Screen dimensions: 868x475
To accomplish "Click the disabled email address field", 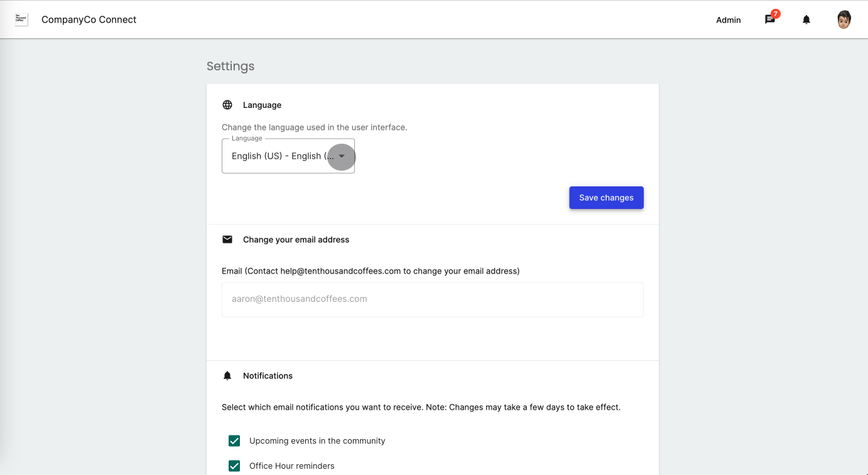I will point(433,299).
